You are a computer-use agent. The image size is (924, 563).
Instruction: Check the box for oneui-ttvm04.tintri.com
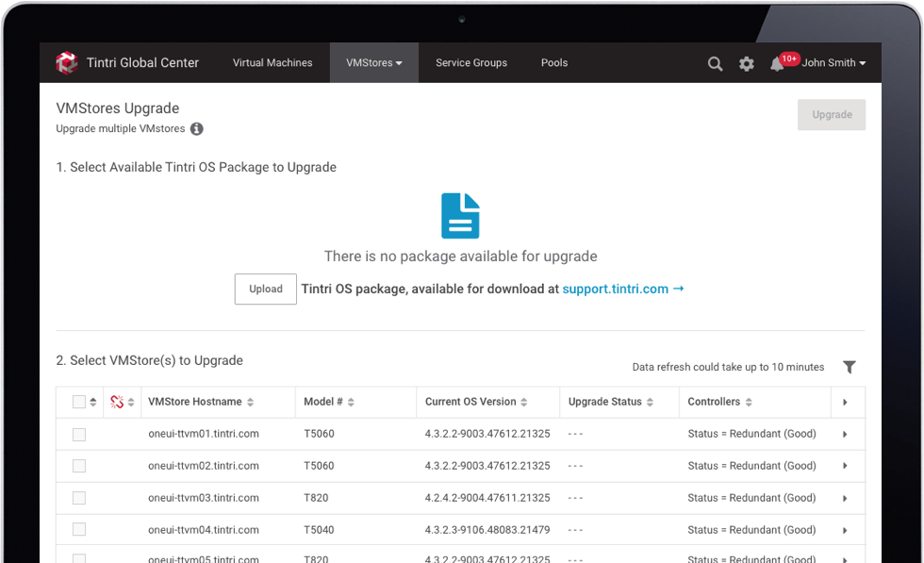pos(79,529)
